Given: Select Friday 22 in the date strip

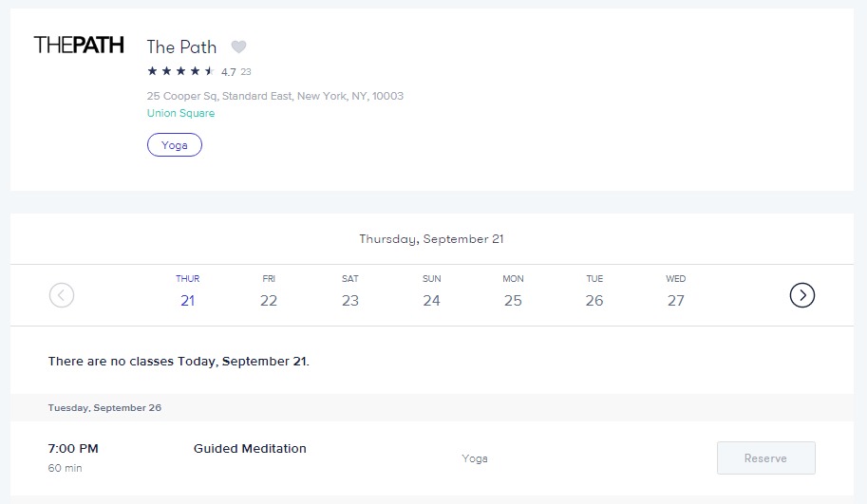Looking at the screenshot, I should tap(269, 291).
